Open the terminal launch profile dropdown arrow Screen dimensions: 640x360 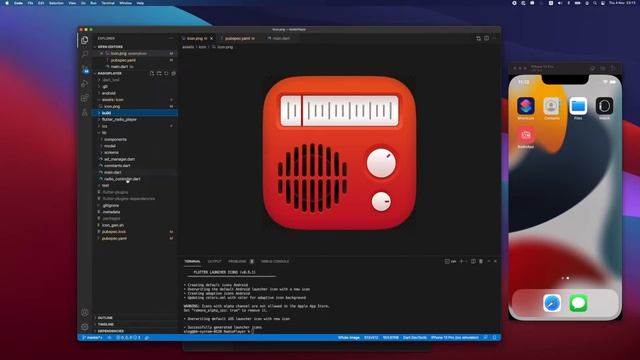[466, 261]
